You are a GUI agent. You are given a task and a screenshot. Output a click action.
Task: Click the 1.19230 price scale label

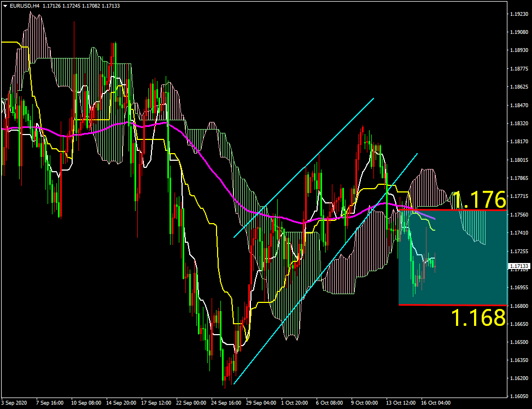519,14
